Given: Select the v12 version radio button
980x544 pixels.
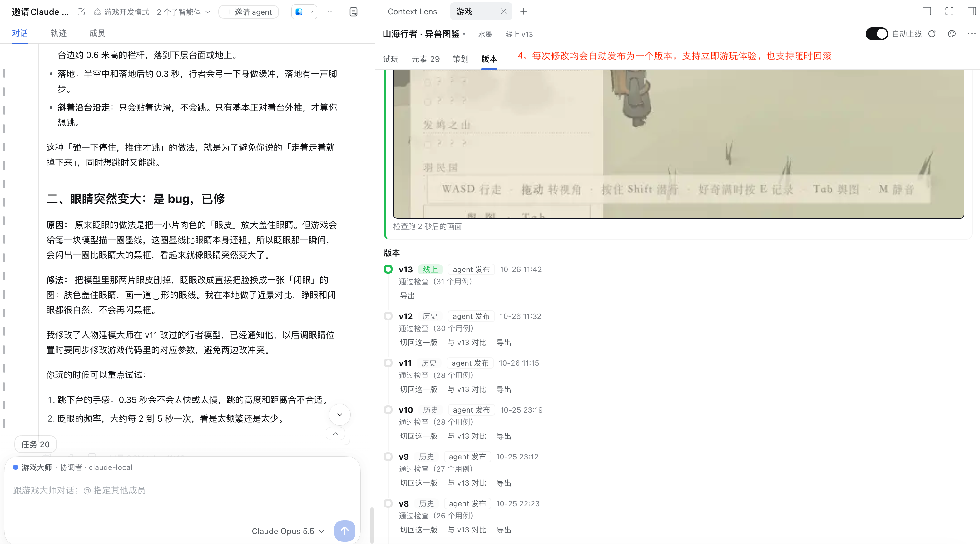Looking at the screenshot, I should [388, 316].
